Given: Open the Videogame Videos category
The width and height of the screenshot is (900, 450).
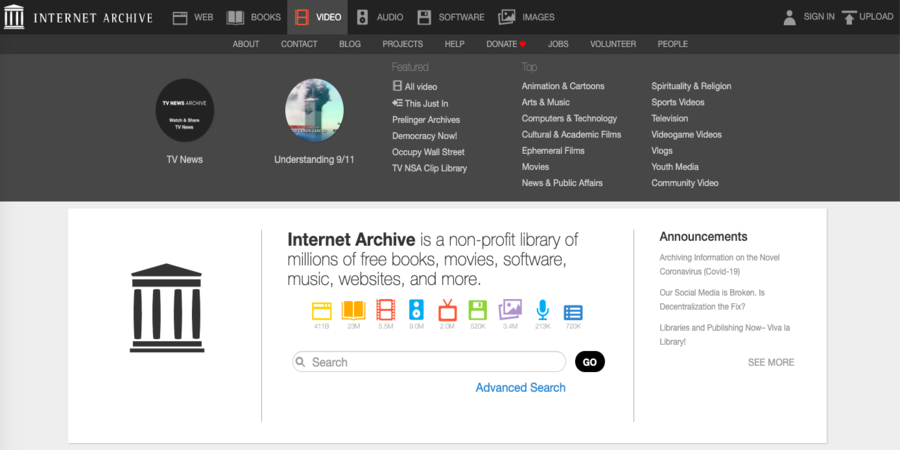Looking at the screenshot, I should [x=686, y=134].
